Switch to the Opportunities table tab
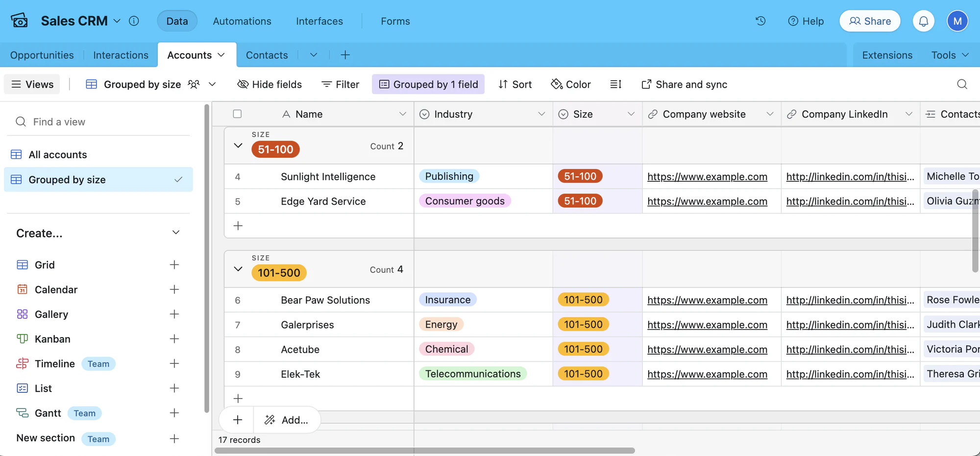 42,55
